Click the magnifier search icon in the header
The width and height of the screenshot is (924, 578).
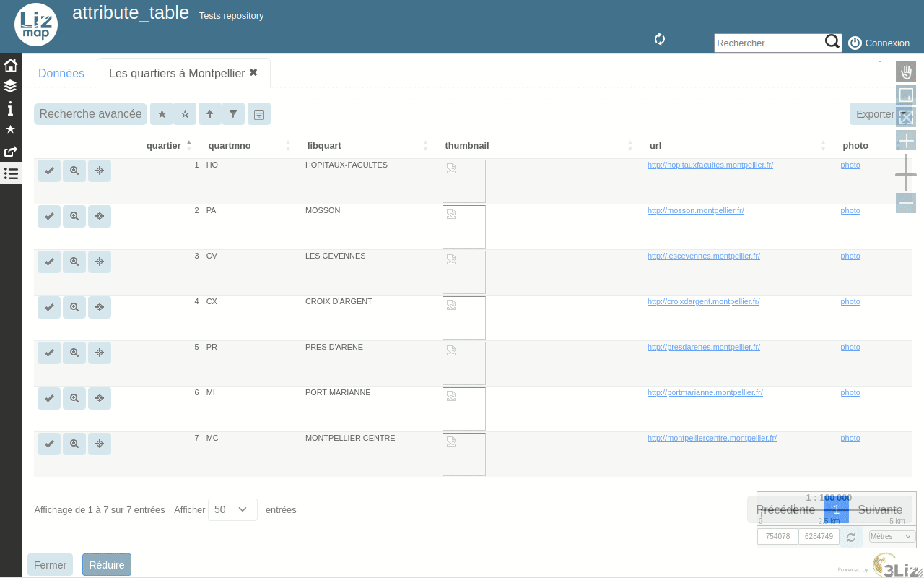(x=832, y=42)
